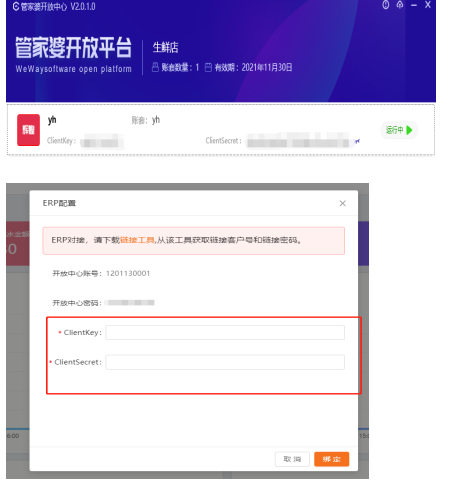Click the 生鲜店 store name header

[165, 47]
